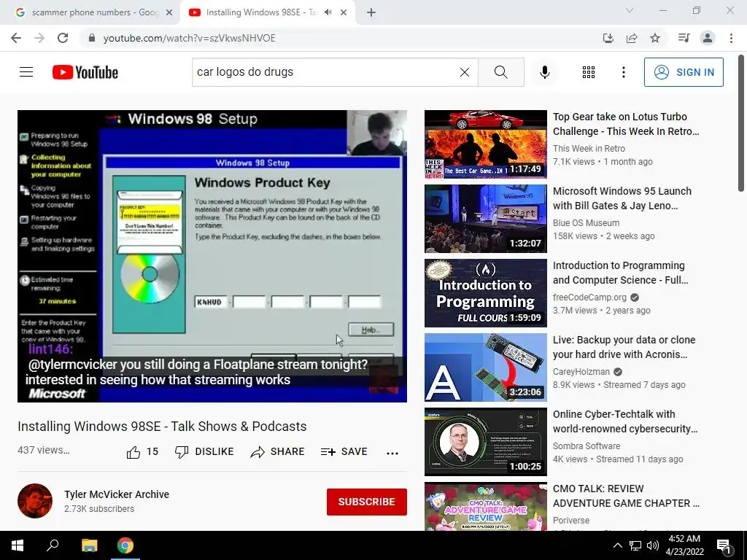The width and height of the screenshot is (747, 560).
Task: Open File Explorer from taskbar
Action: (x=89, y=545)
